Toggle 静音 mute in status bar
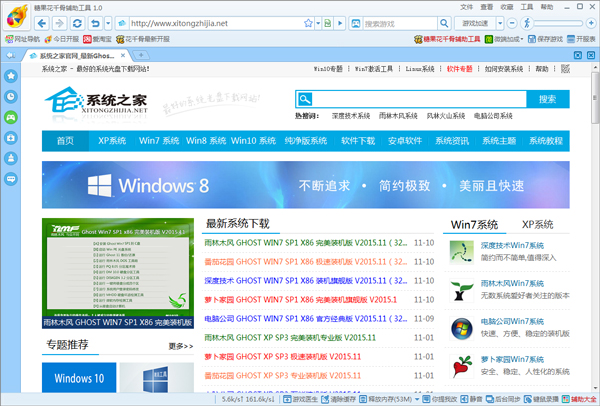 pyautogui.click(x=485, y=398)
